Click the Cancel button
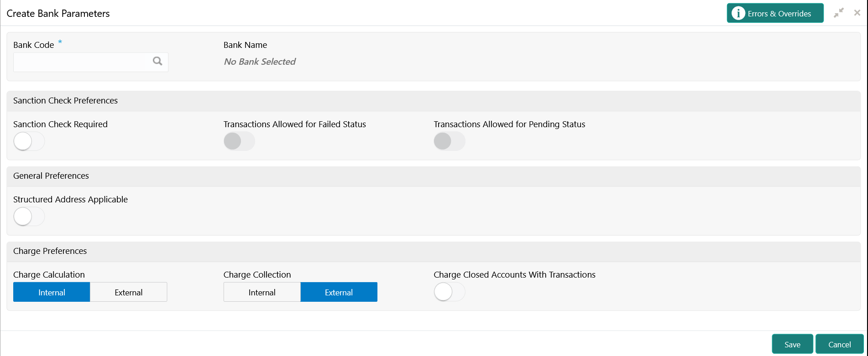Viewport: 868px width, 356px height. pos(839,344)
